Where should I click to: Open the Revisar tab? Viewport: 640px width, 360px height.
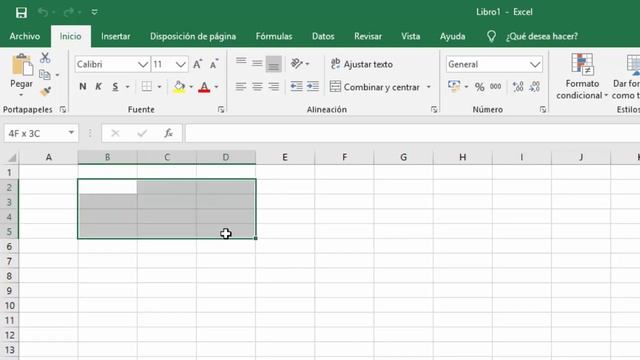point(368,36)
